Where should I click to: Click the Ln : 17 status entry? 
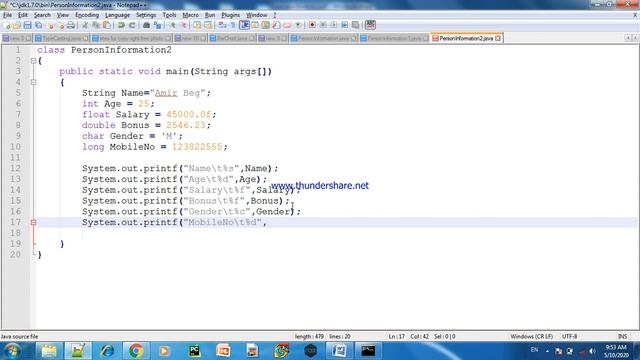coord(396,337)
